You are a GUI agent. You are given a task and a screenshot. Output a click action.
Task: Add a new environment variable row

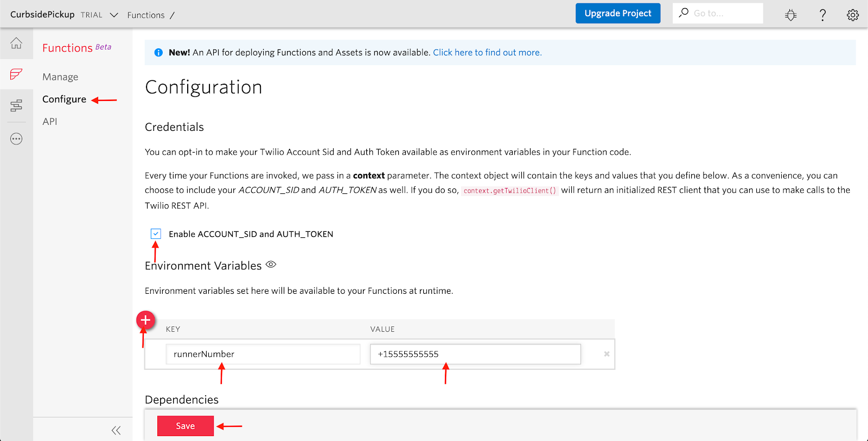click(145, 320)
